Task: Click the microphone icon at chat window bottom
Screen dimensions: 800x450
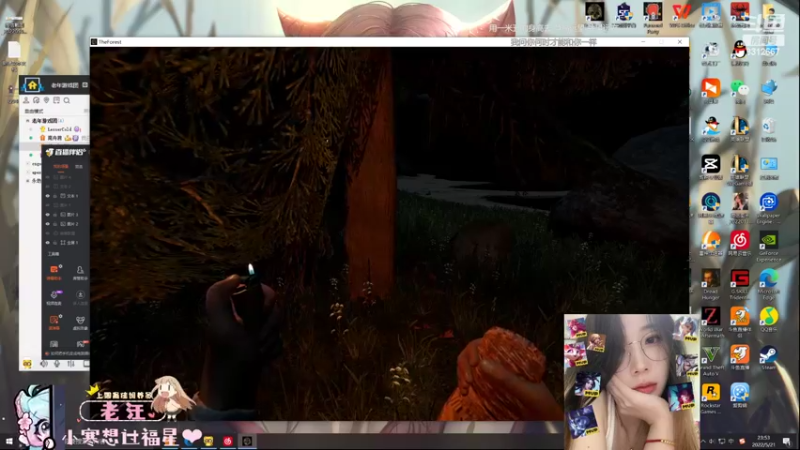Action: tap(57, 364)
